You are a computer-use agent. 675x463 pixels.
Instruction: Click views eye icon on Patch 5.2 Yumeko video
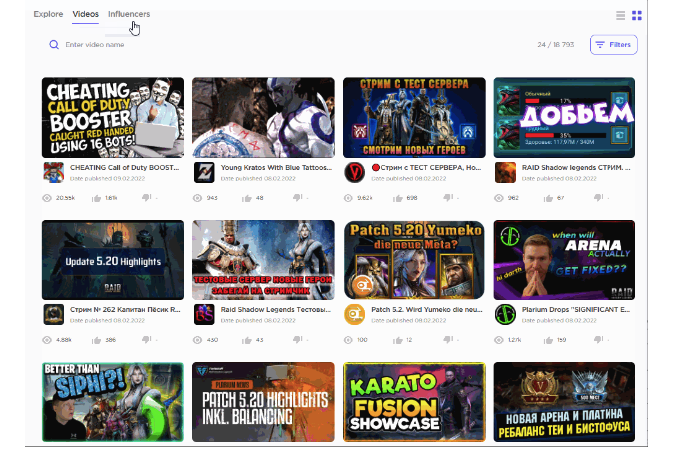coord(348,340)
